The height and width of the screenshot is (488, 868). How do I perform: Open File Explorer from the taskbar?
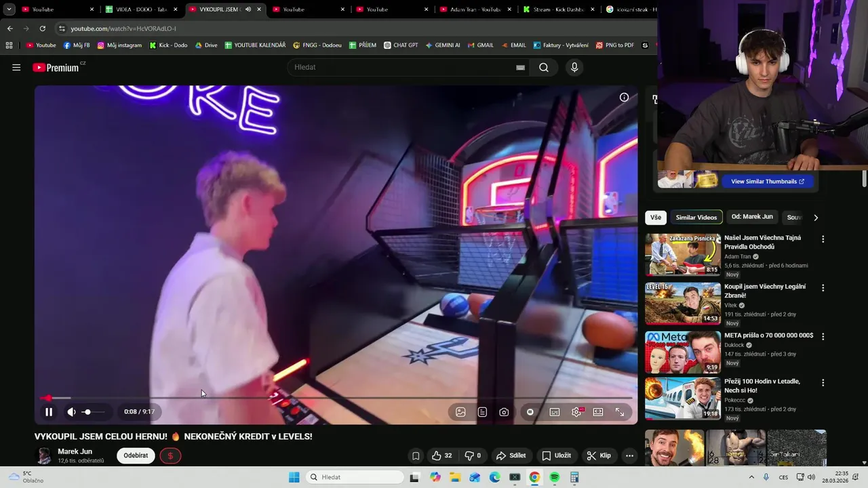point(455,477)
